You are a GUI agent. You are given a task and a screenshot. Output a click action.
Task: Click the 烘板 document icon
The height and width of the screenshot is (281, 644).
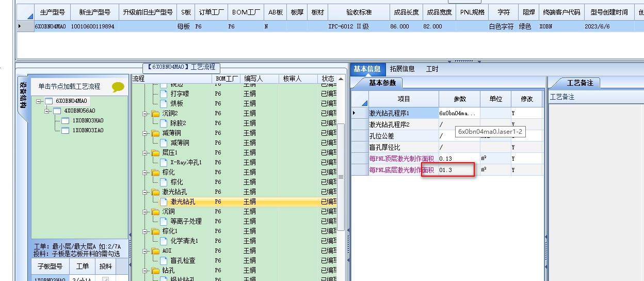(164, 103)
